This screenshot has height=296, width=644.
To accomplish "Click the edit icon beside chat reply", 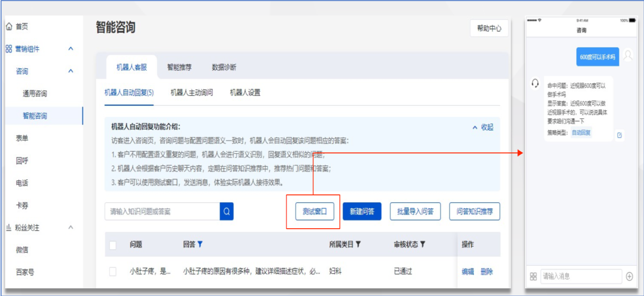I will 619,135.
